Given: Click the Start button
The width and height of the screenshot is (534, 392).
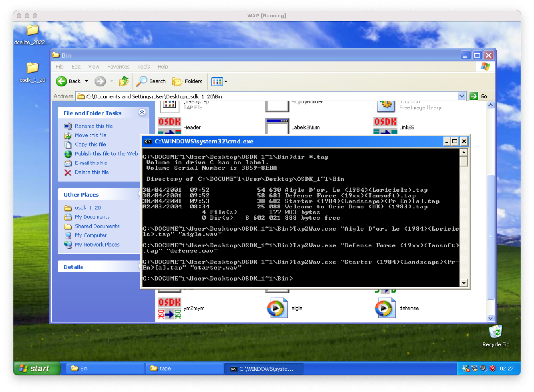Looking at the screenshot, I should coord(36,369).
